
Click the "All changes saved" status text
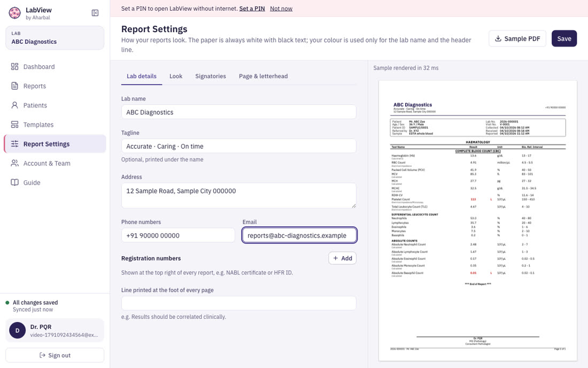pyautogui.click(x=35, y=302)
